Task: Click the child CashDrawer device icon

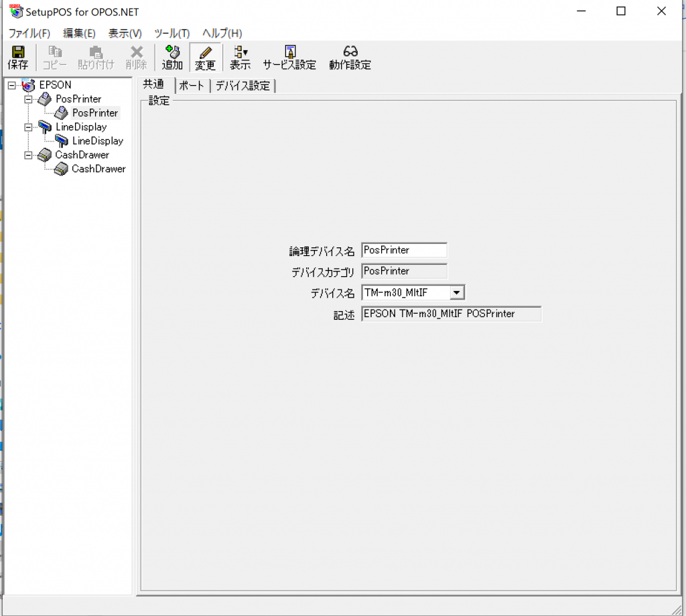Action: pos(61,169)
